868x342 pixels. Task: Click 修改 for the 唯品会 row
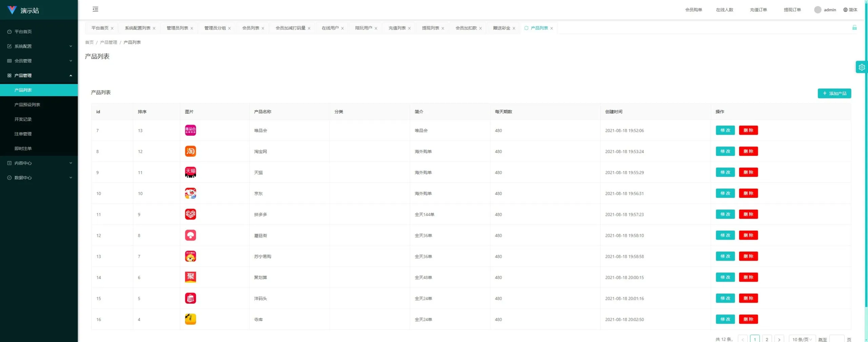pos(725,130)
